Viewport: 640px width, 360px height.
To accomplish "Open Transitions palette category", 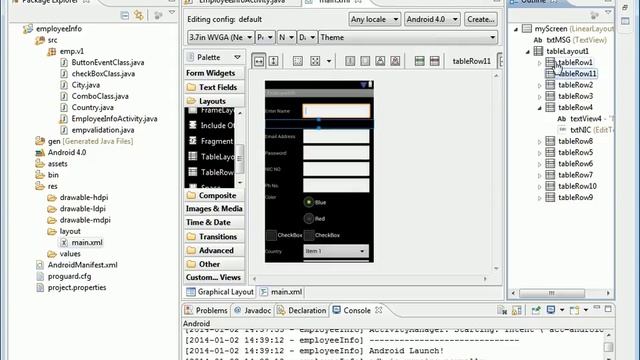I will tap(214, 237).
